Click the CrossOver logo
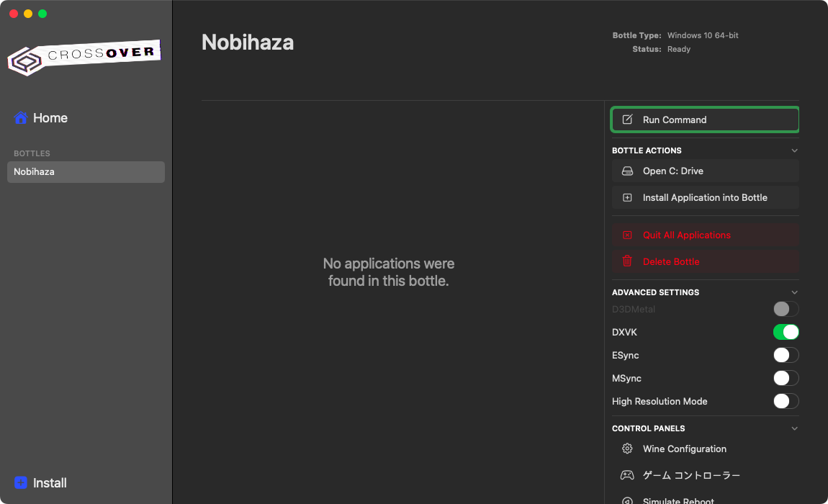 (84, 58)
